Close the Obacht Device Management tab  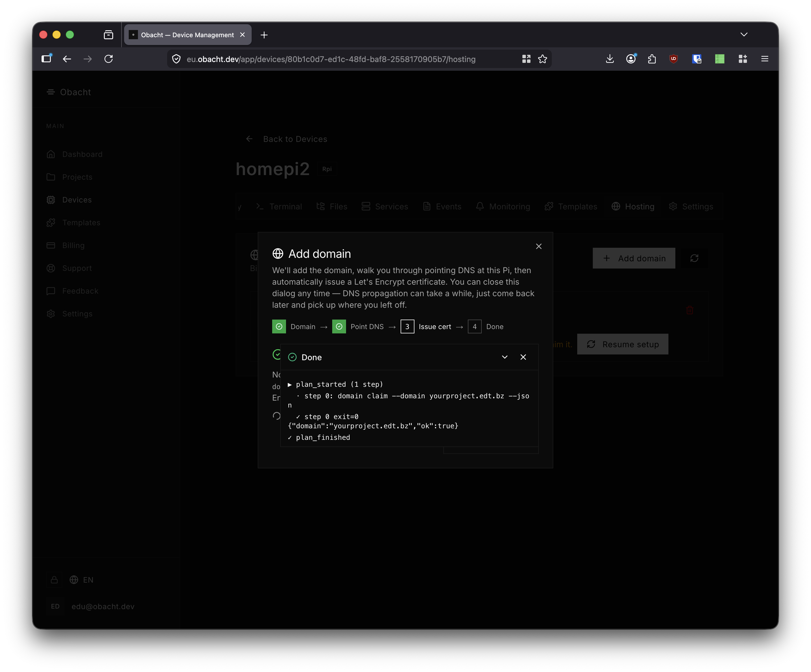click(242, 35)
